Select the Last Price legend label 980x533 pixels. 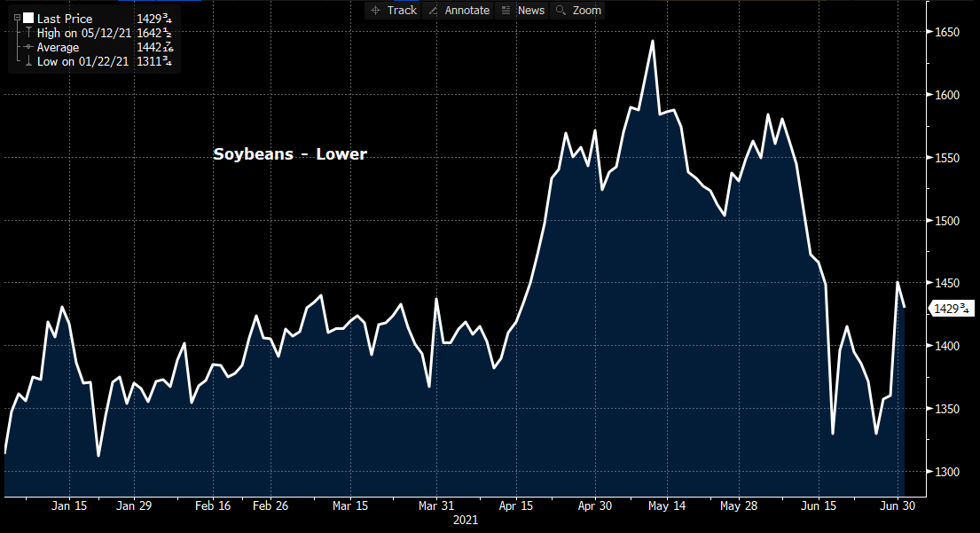click(x=65, y=19)
